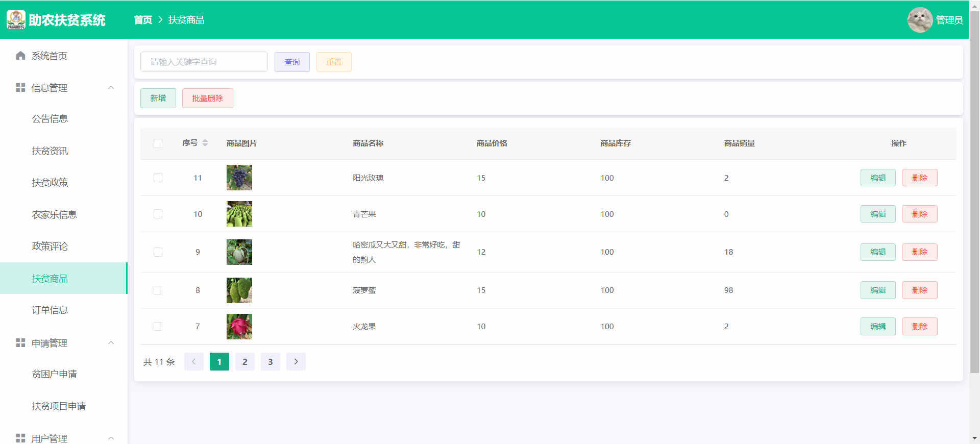Go to page 2
Viewport: 980px width, 444px height.
click(245, 362)
